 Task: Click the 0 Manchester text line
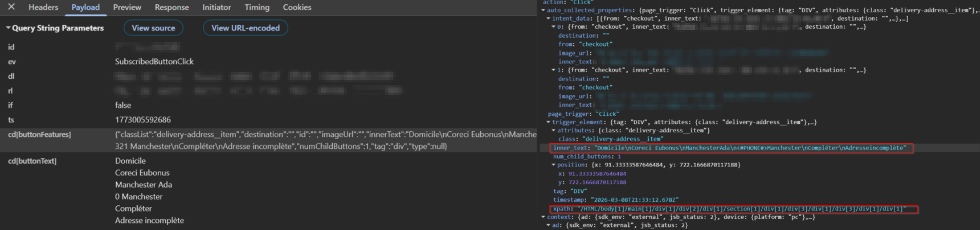coord(139,197)
